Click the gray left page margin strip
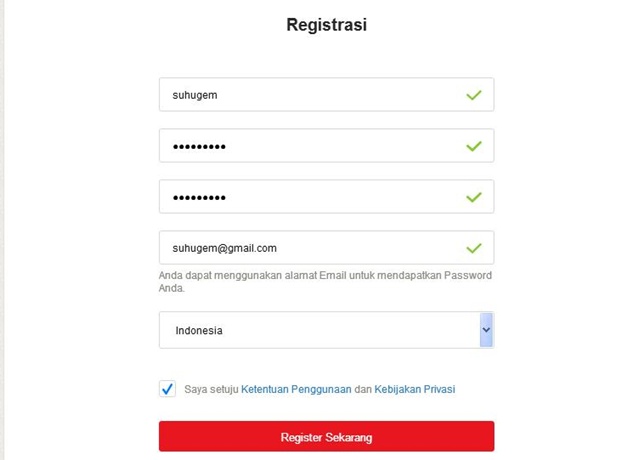Viewport: 643px width, 460px height. [x=2, y=230]
